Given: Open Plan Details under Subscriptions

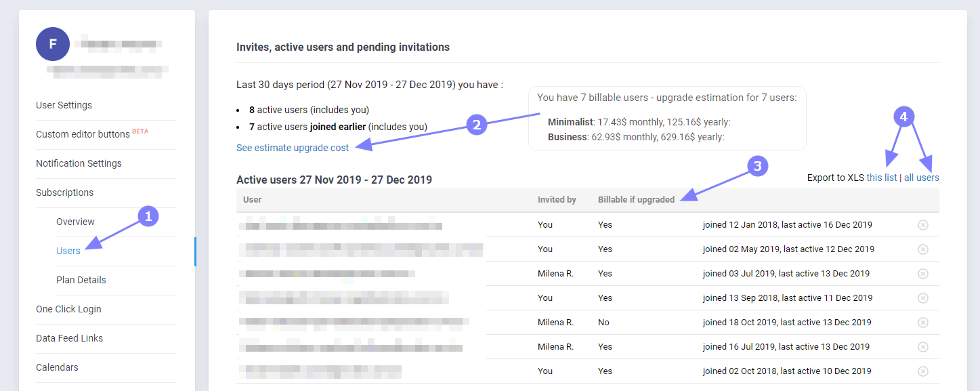Looking at the screenshot, I should click(x=81, y=280).
